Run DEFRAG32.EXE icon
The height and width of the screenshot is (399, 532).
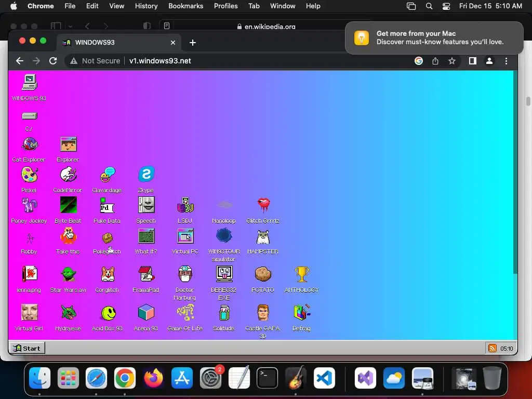(224, 274)
